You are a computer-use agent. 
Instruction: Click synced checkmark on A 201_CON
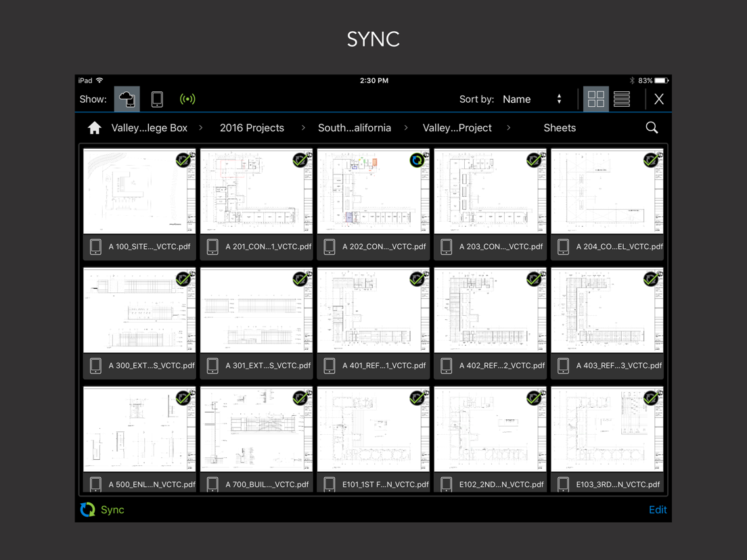click(300, 160)
